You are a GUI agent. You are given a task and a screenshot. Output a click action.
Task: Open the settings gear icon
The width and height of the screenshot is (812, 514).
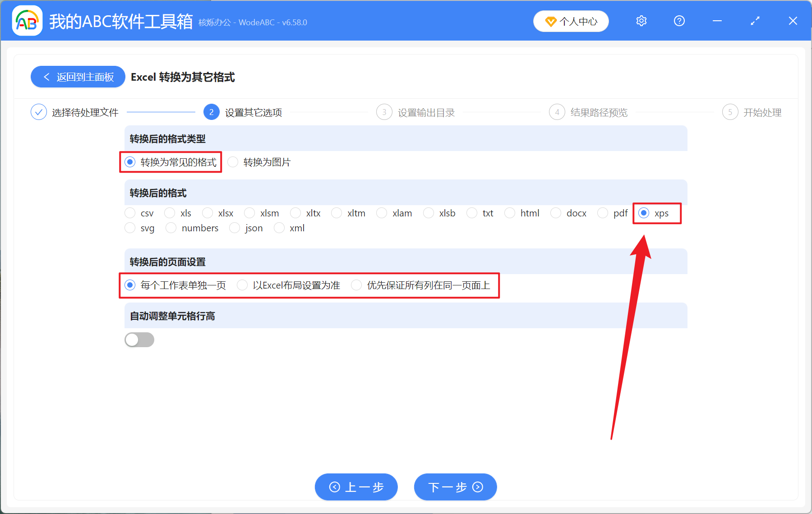[641, 21]
